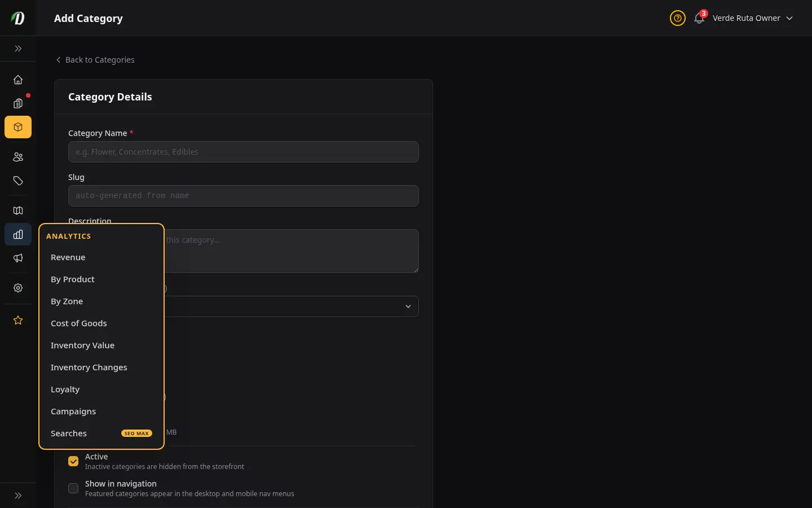Go back to Categories
The height and width of the screenshot is (508, 812).
(x=95, y=60)
